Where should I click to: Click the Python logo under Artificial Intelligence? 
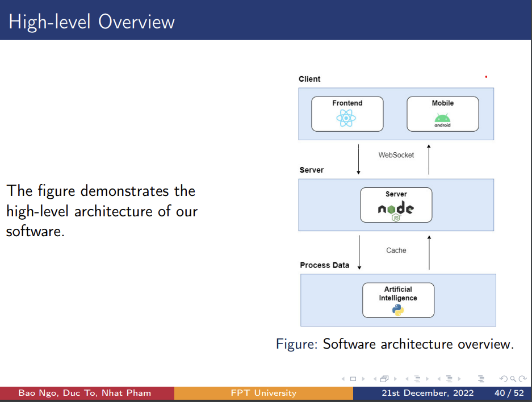398,309
